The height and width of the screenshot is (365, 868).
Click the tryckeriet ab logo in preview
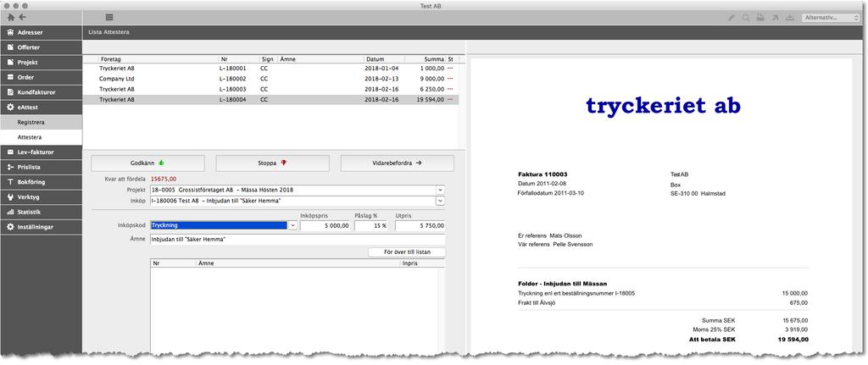pos(663,105)
